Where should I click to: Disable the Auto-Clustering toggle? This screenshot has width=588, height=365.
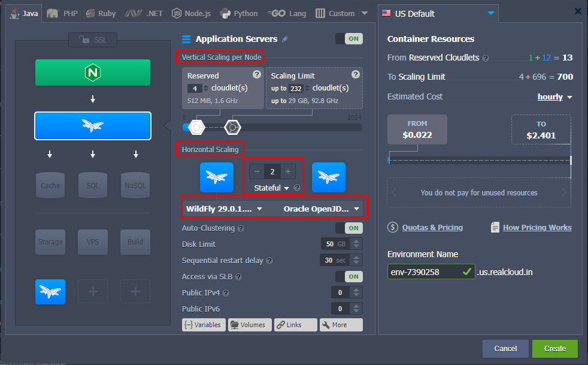348,228
